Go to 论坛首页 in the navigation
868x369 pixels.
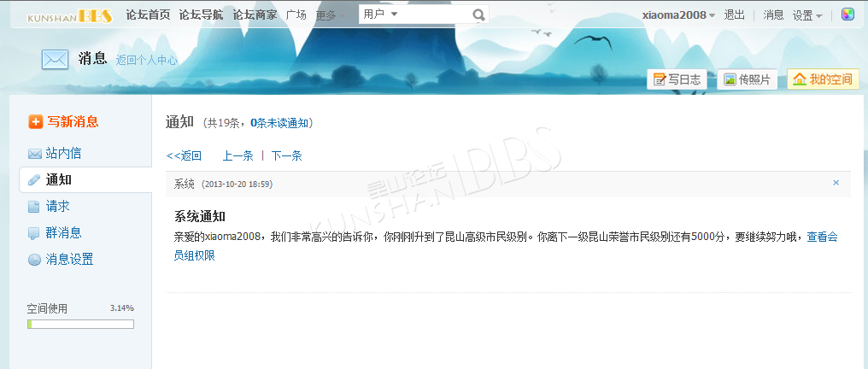tap(148, 15)
